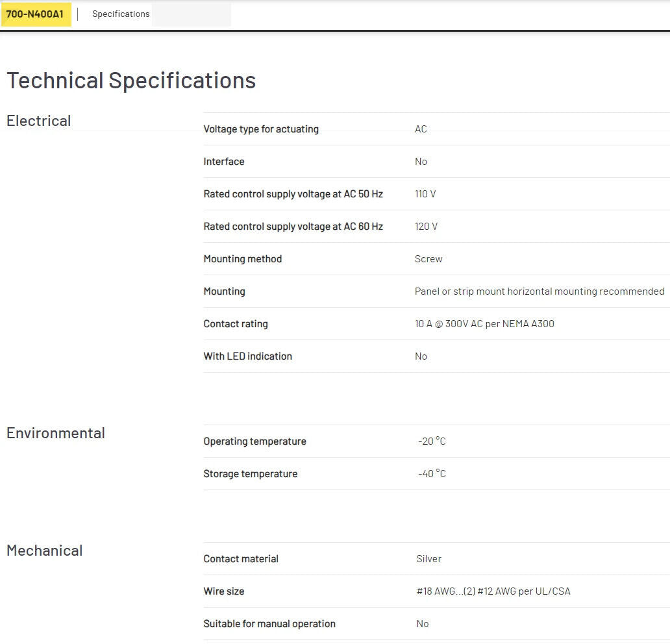Select the Mechanical section heading
670x644 pixels.
click(x=45, y=551)
